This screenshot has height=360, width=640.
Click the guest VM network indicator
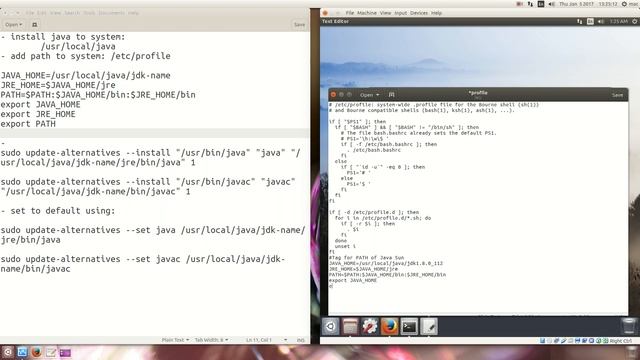pyautogui.click(x=580, y=21)
